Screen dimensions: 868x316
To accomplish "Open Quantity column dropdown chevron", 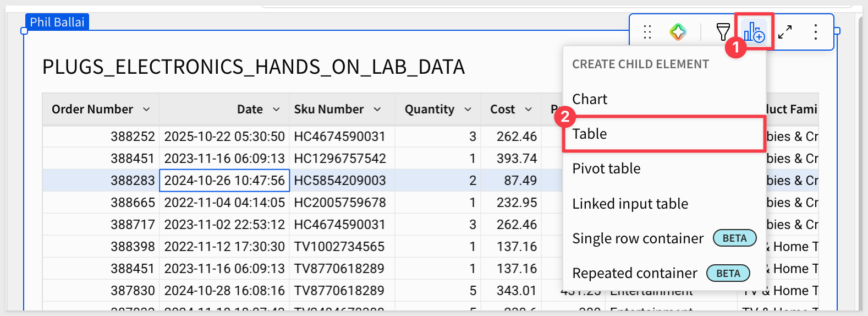I will pos(468,110).
